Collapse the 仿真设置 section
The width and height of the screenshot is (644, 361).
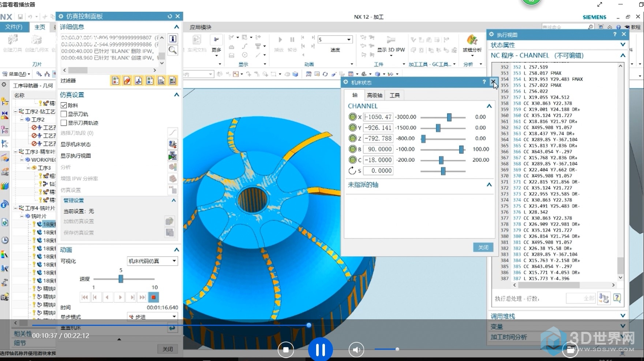click(x=176, y=94)
